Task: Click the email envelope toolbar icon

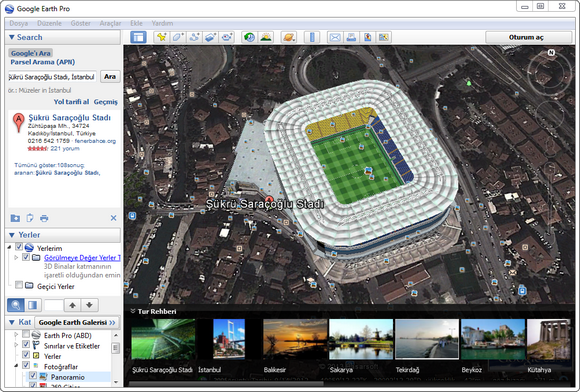Action: coord(335,37)
